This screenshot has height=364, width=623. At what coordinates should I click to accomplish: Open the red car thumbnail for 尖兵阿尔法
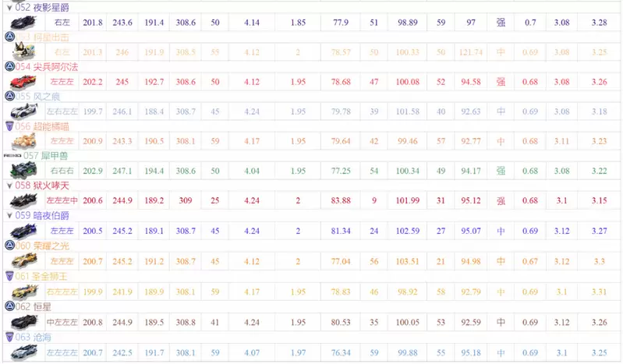click(23, 82)
